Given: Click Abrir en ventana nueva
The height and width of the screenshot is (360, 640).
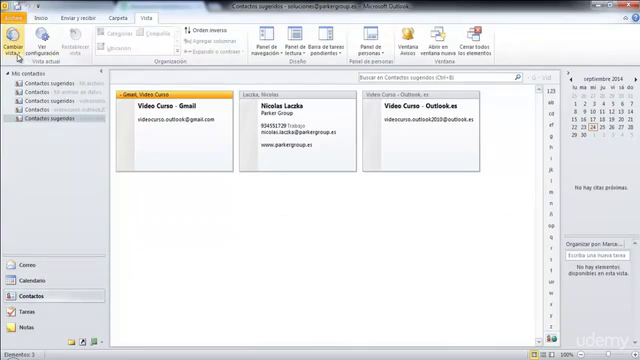Looking at the screenshot, I should (438, 42).
